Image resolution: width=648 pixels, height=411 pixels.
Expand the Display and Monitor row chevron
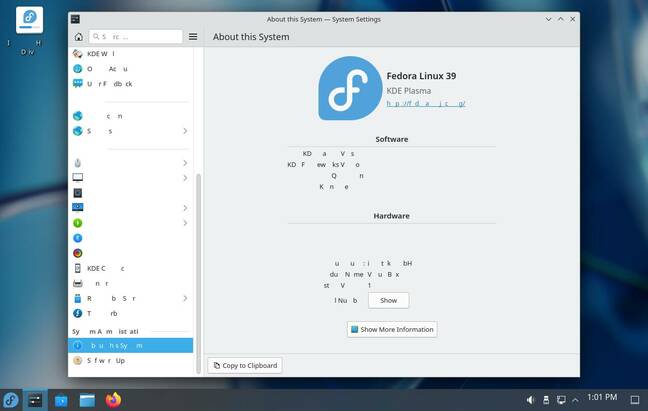coord(185,178)
